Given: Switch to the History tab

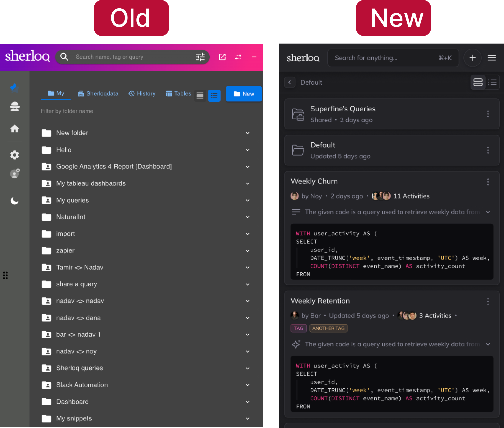Looking at the screenshot, I should click(x=142, y=94).
